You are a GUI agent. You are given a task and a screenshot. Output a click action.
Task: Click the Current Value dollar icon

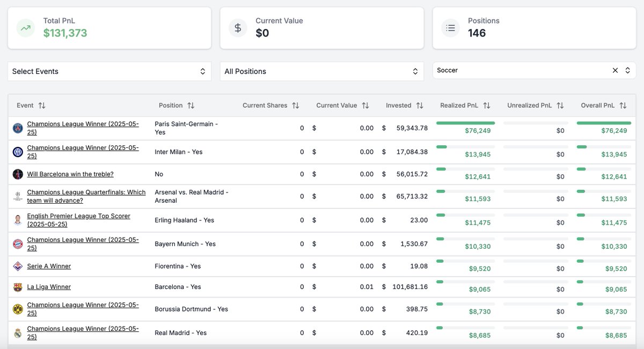(x=238, y=27)
